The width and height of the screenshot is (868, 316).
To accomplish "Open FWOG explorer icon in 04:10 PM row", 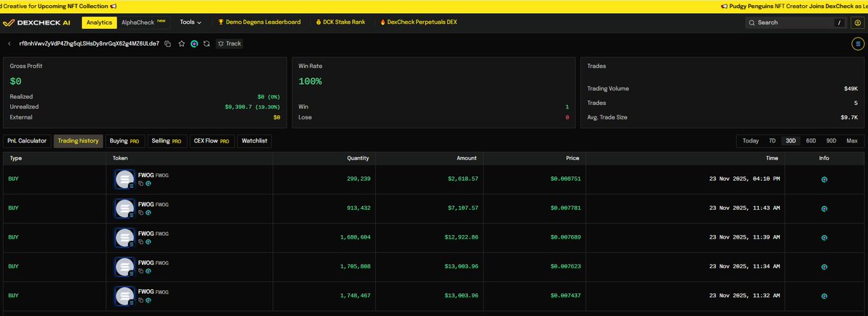I will pyautogui.click(x=148, y=183).
